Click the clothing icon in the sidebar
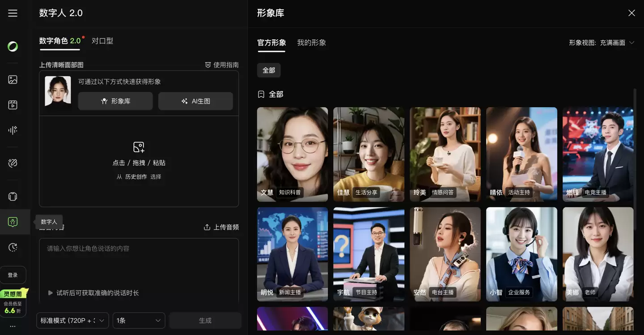This screenshot has height=335, width=644. point(13,196)
